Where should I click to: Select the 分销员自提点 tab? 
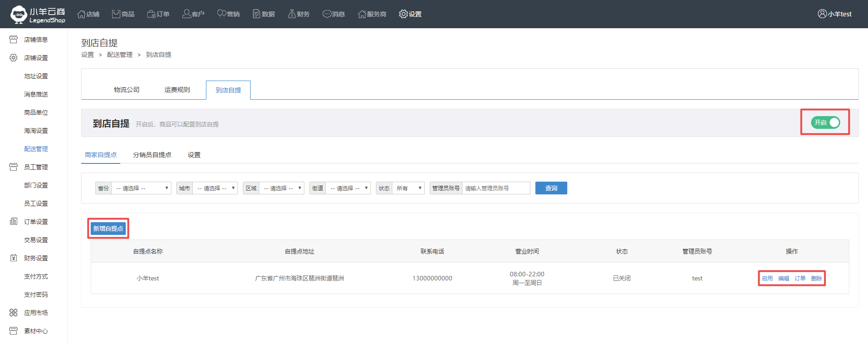click(152, 155)
